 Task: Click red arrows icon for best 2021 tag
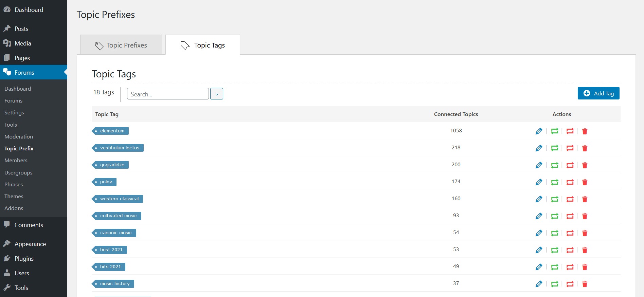(x=570, y=250)
